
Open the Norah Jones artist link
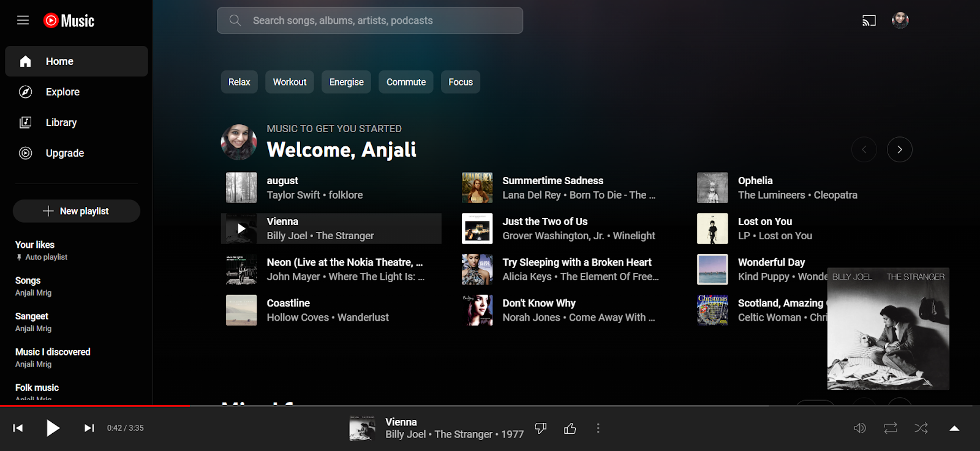[x=531, y=318]
